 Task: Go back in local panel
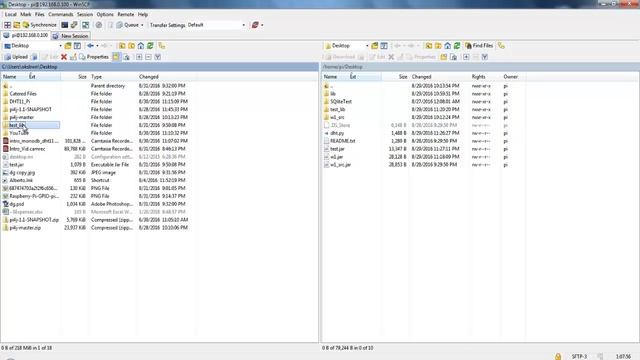(91, 46)
